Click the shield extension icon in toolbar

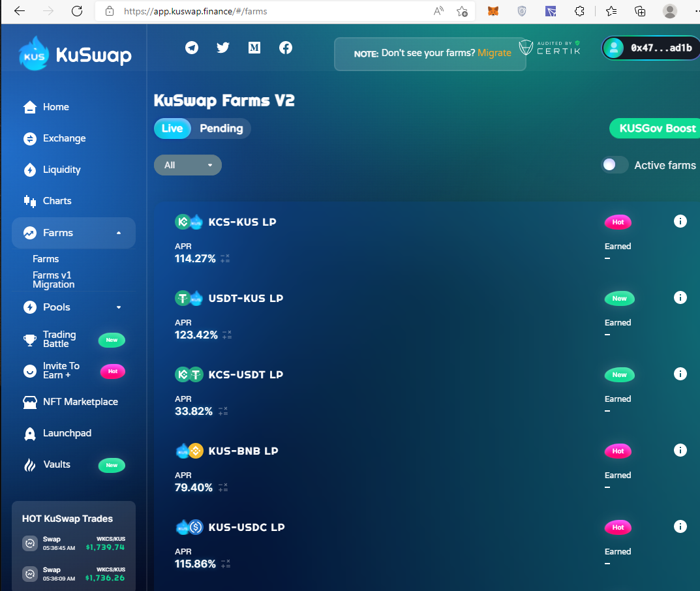(x=521, y=11)
